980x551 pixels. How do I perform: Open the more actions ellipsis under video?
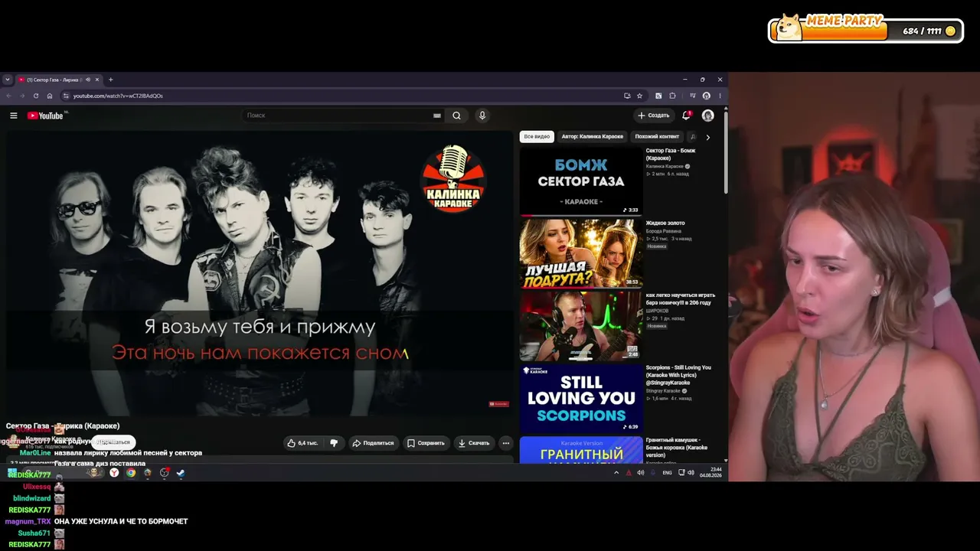tap(505, 443)
